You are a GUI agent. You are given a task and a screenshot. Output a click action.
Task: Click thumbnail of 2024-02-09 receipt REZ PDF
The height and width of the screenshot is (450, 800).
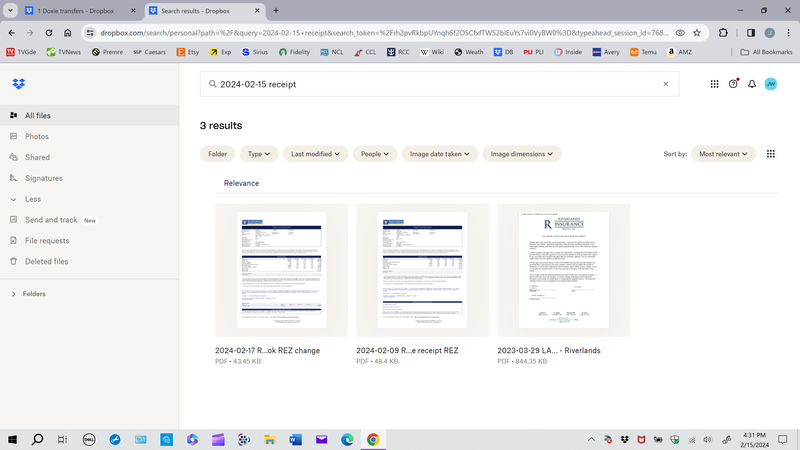pyautogui.click(x=422, y=270)
